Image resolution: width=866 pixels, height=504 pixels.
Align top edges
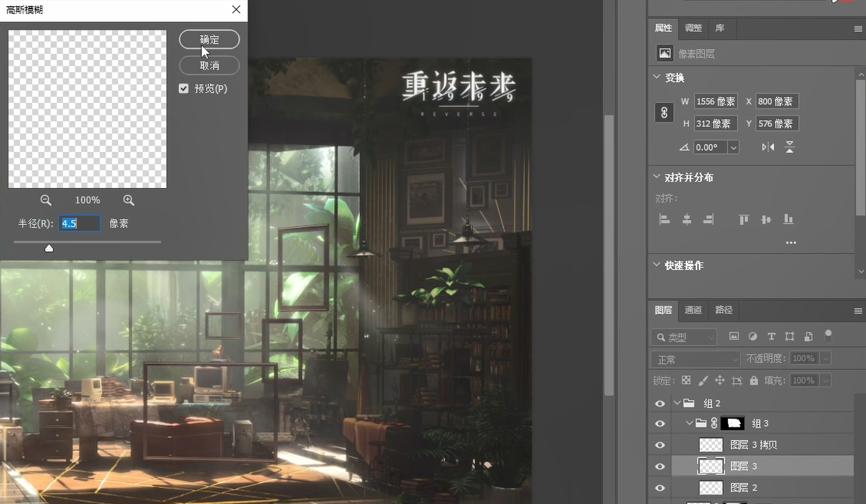[744, 219]
